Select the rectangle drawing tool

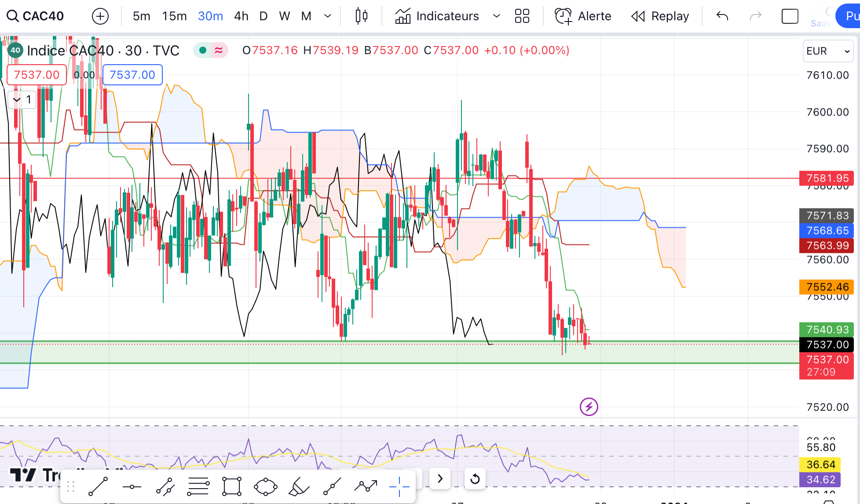[232, 487]
